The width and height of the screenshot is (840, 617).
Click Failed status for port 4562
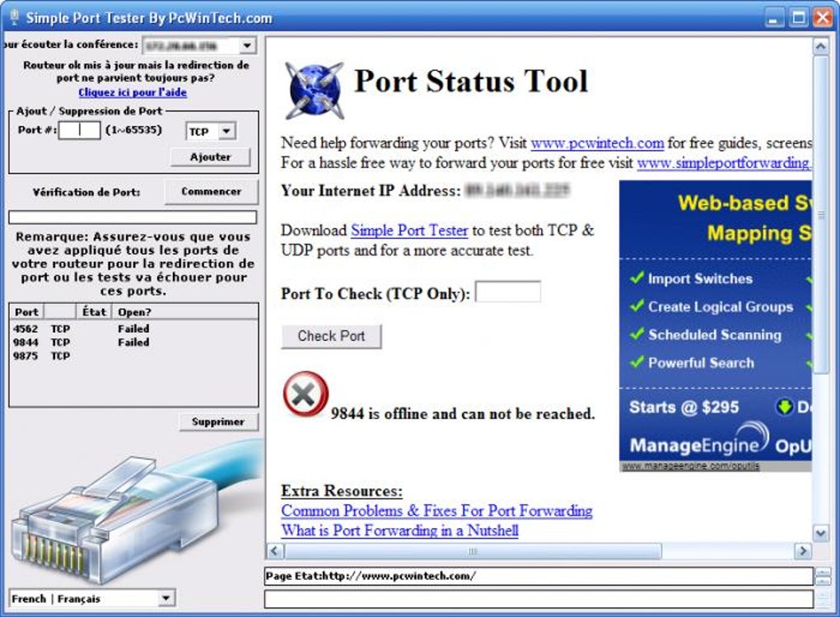[133, 329]
